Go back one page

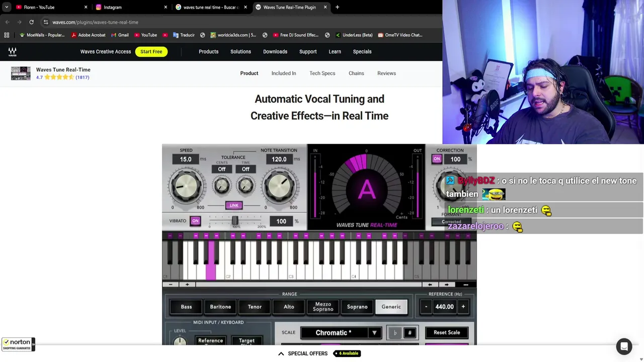tap(7, 22)
